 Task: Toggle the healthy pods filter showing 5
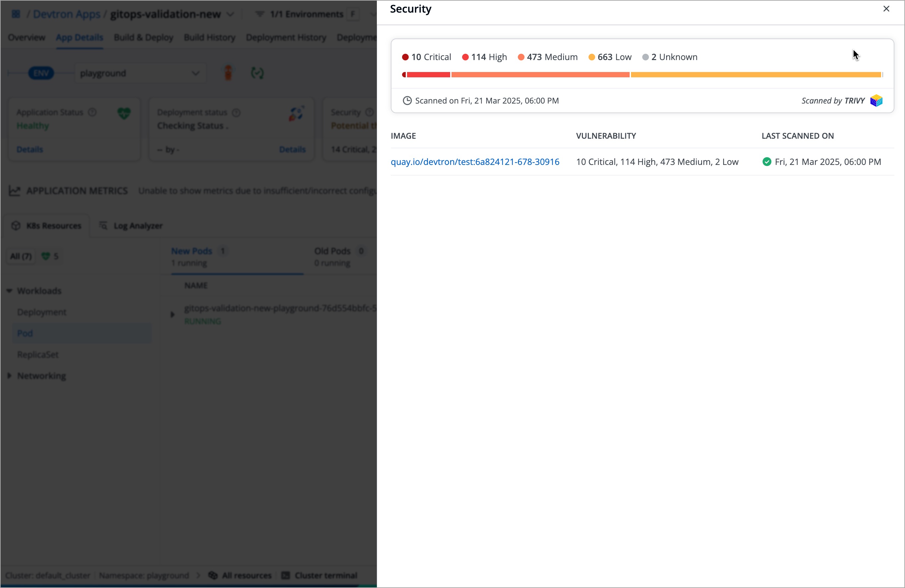[x=50, y=256]
